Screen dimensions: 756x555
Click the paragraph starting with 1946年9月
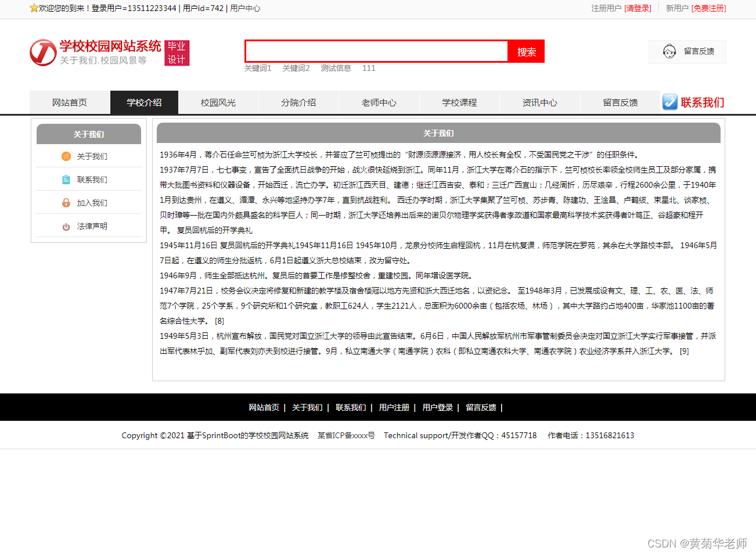point(318,275)
